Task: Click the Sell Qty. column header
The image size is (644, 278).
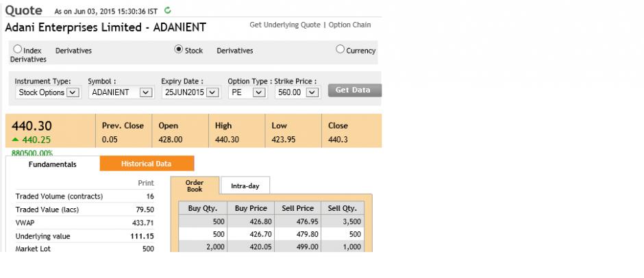Action: [x=343, y=208]
